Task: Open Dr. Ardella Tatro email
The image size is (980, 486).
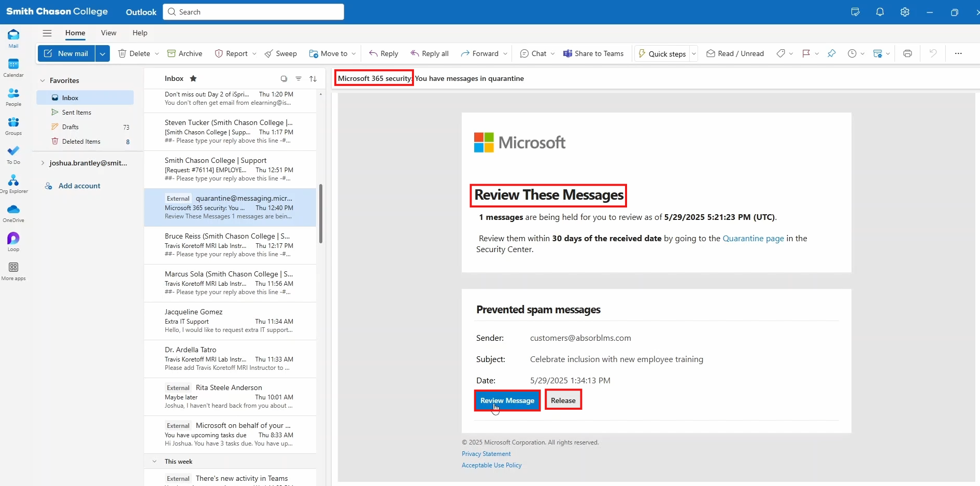Action: 230,359
